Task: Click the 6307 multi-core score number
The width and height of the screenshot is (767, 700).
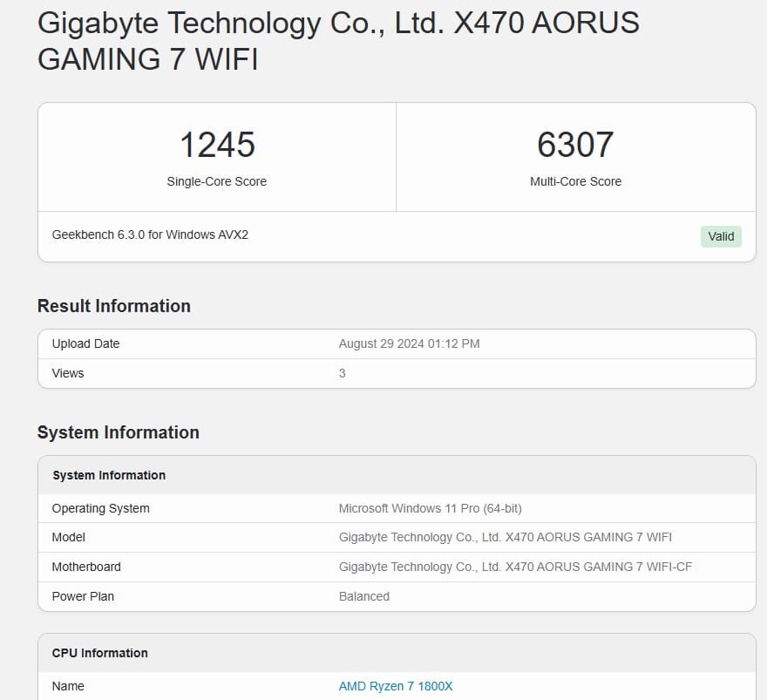Action: 575,145
